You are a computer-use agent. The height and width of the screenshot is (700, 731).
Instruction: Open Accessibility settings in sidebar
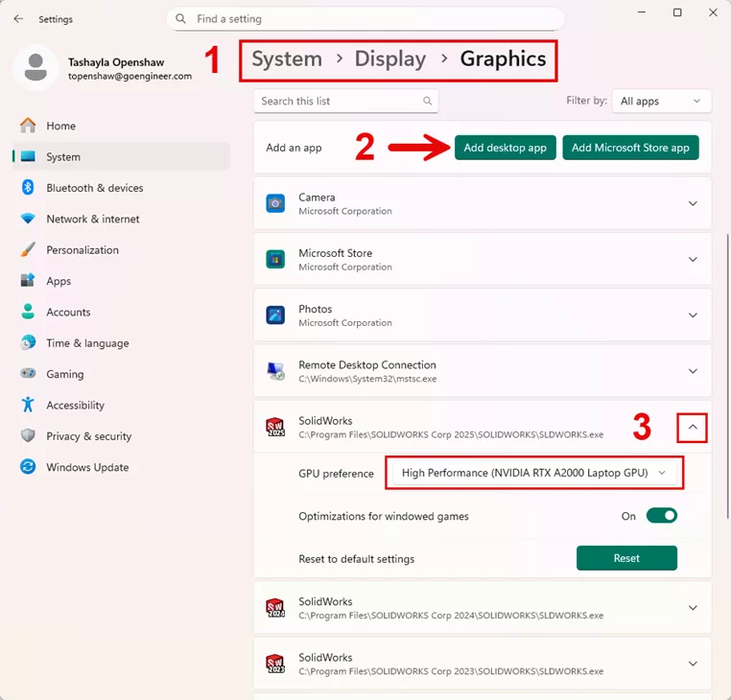[x=121, y=405]
